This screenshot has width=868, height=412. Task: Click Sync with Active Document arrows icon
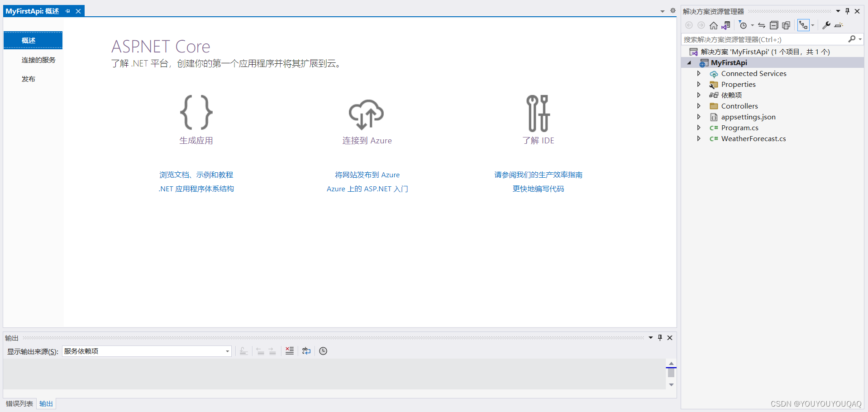762,25
